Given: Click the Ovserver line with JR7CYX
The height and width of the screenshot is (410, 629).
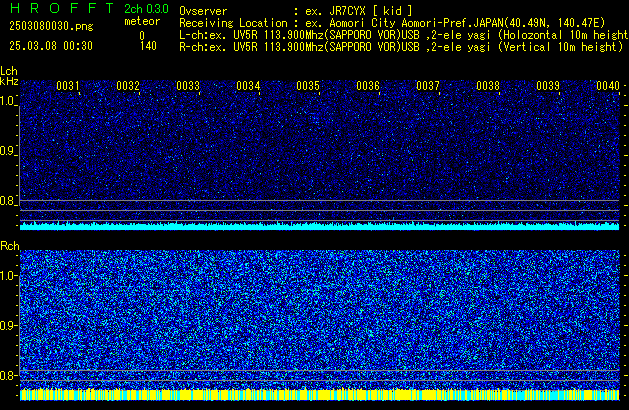Looking at the screenshot, I should click(x=296, y=11).
